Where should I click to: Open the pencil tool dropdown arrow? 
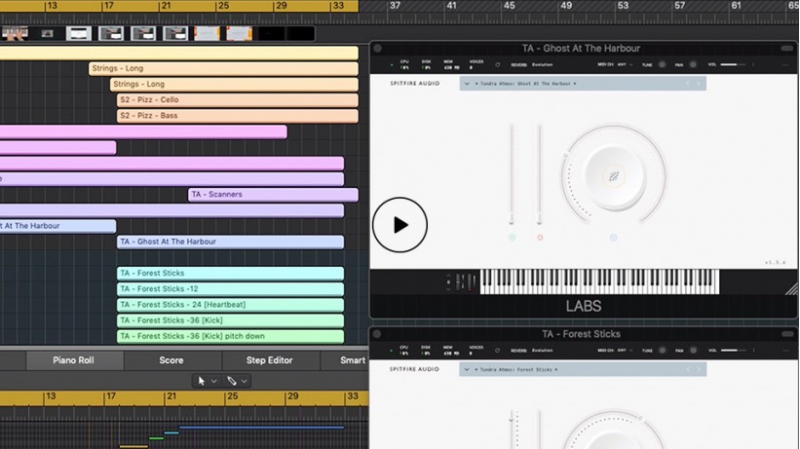[x=244, y=381]
